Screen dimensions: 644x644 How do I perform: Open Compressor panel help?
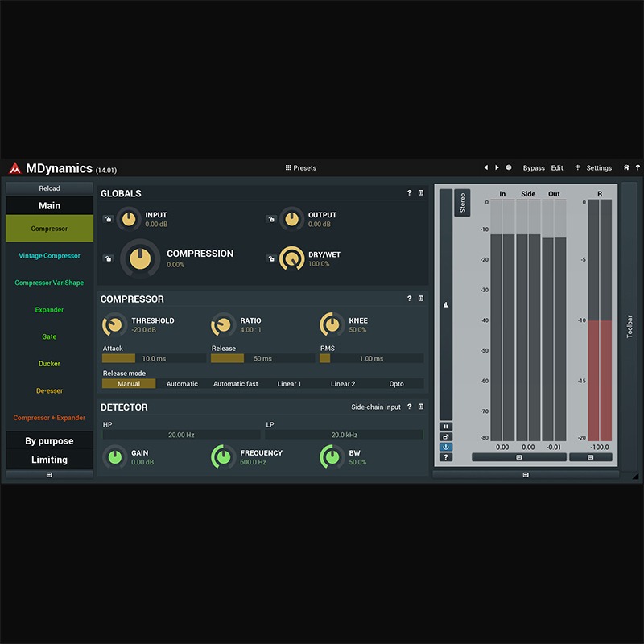pos(409,299)
